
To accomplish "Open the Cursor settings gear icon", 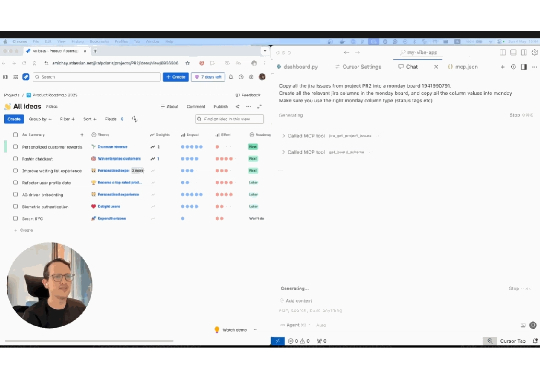I will click(535, 52).
